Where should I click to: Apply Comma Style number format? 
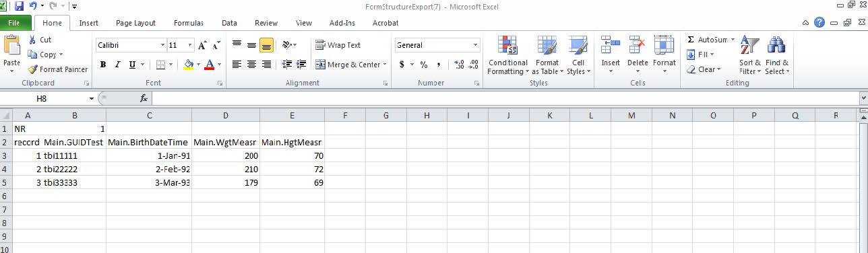(x=439, y=65)
